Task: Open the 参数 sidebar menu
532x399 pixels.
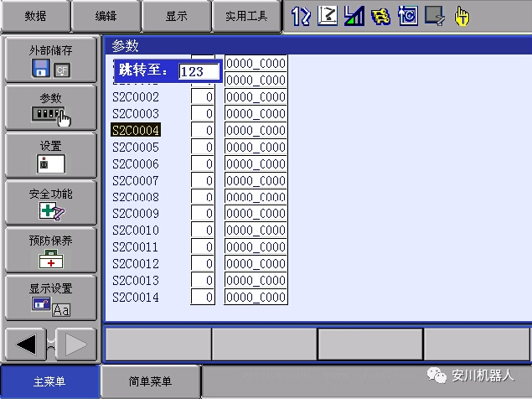Action: [x=51, y=107]
